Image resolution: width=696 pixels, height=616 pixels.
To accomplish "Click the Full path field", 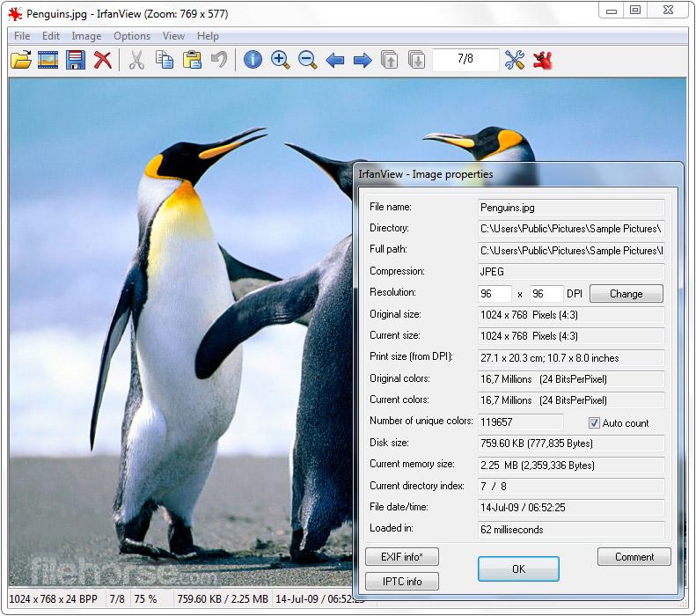I will [571, 251].
